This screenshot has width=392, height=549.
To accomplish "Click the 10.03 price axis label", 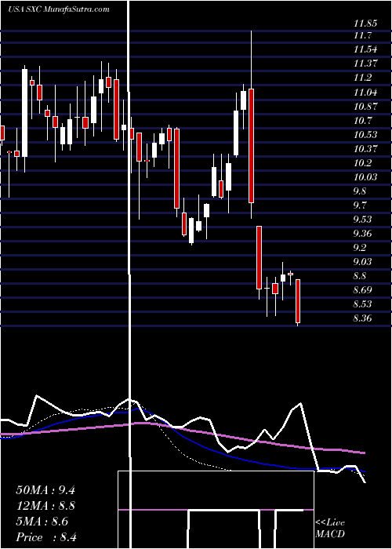I will [365, 177].
